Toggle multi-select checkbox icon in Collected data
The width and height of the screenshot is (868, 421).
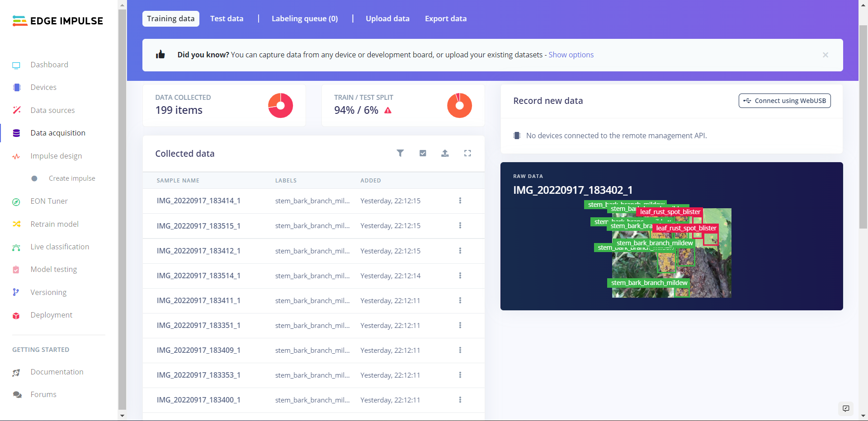coord(423,153)
